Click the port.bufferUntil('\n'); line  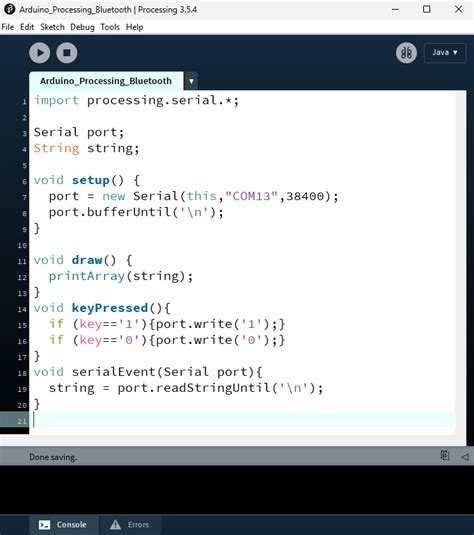coord(136,212)
